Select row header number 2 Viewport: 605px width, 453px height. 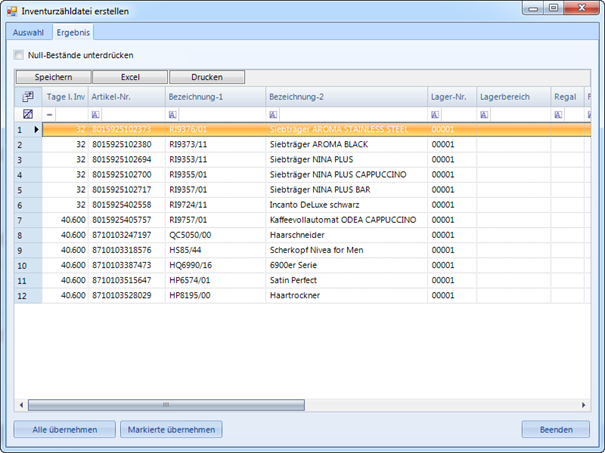(x=28, y=145)
